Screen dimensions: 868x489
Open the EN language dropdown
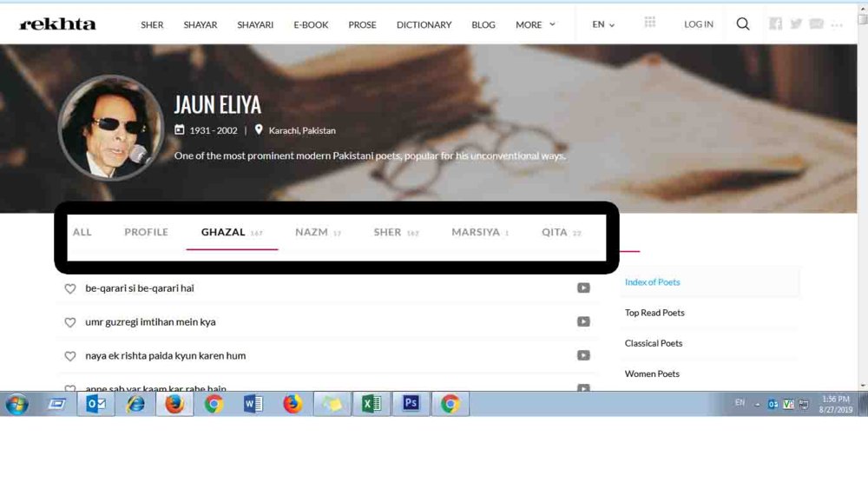(x=603, y=24)
